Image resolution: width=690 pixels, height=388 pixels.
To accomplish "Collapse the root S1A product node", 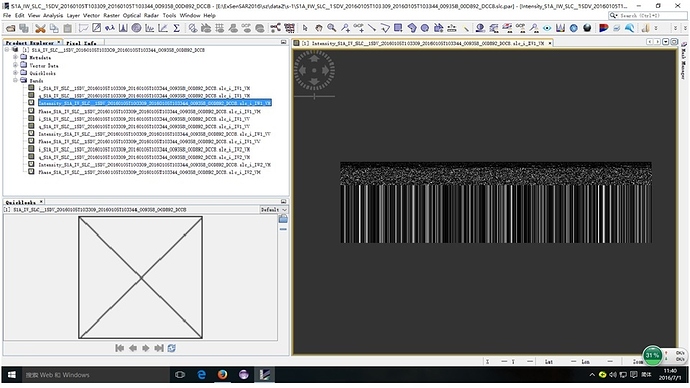I will [7, 50].
